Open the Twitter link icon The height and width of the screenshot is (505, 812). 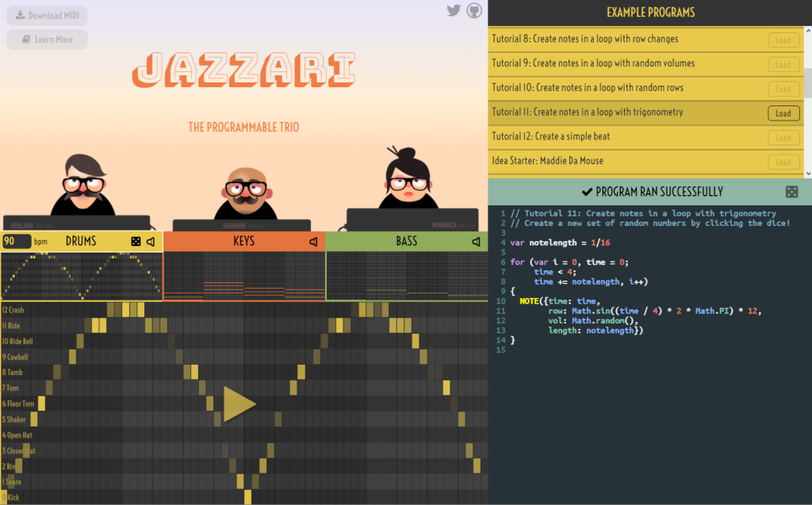tap(454, 10)
